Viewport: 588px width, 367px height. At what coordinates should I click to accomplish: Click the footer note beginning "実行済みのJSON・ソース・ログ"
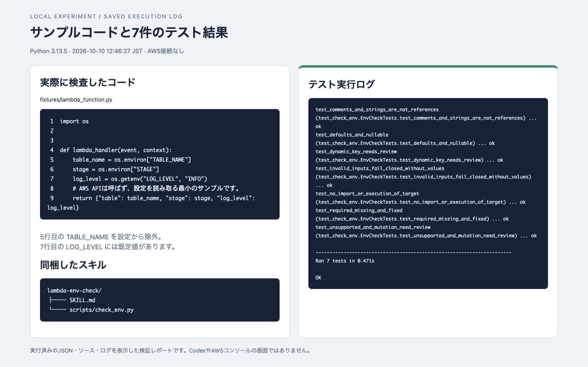171,351
